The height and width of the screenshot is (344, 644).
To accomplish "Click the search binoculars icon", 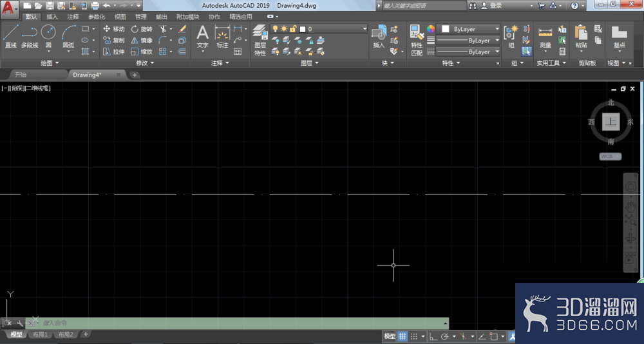I will click(473, 6).
